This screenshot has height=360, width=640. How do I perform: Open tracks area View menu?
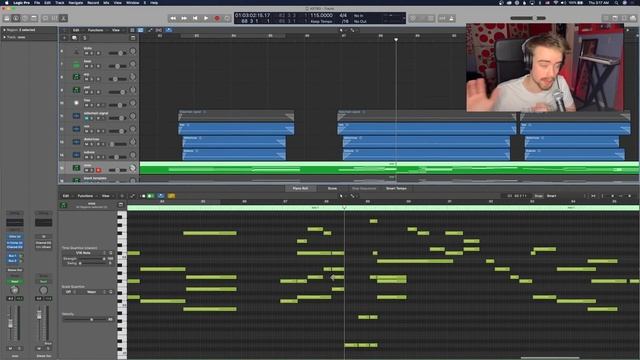click(116, 30)
